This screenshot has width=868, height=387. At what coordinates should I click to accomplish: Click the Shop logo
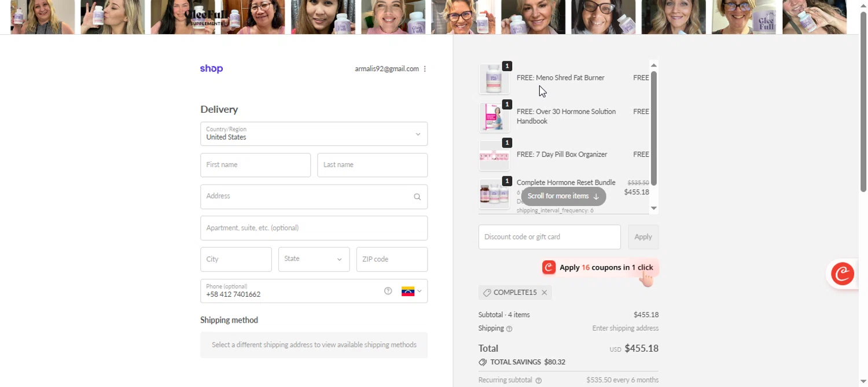coord(211,69)
